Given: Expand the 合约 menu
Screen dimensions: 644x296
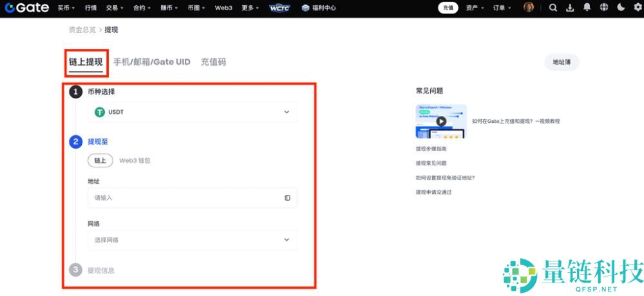Looking at the screenshot, I should 142,8.
